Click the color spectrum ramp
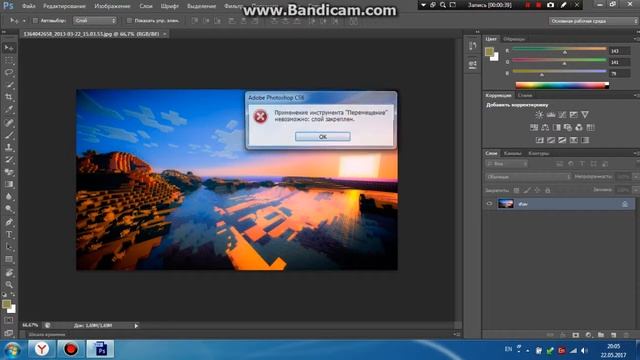Screen dimensions: 640x360 pos(562,85)
